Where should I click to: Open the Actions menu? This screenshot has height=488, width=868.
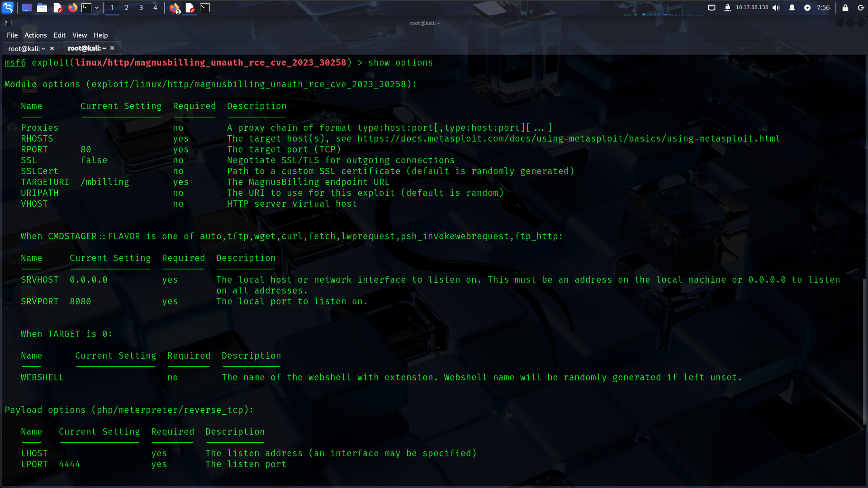click(x=36, y=35)
